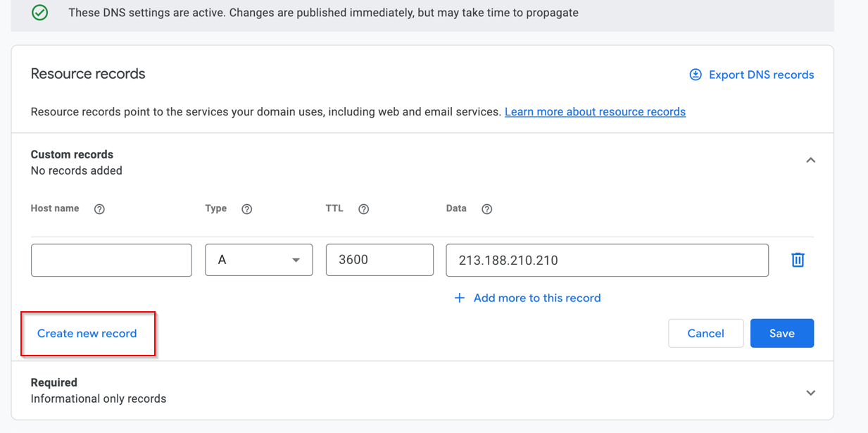The image size is (868, 433).
Task: Open the record Type dropdown showing A
Action: [x=258, y=260]
